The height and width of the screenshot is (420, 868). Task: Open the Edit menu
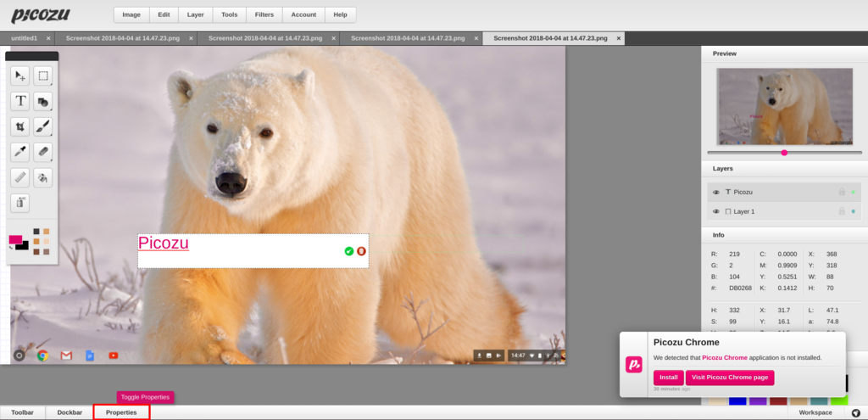pos(164,15)
